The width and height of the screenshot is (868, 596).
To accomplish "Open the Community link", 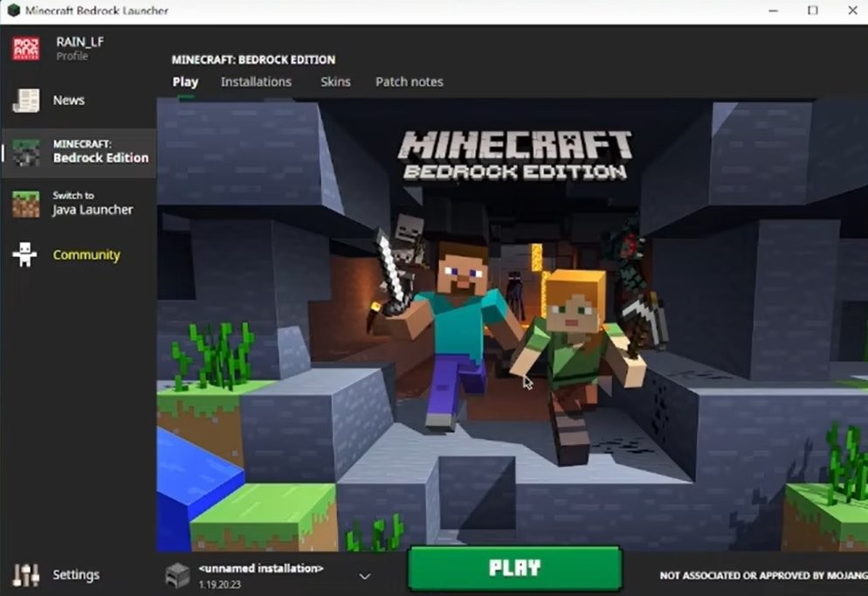I will [86, 255].
